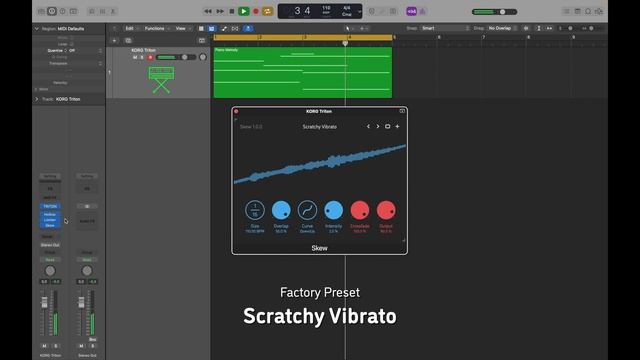Click the yellow cycle range in the ruler
Image resolution: width=640 pixels, height=360 pixels.
tap(302, 38)
